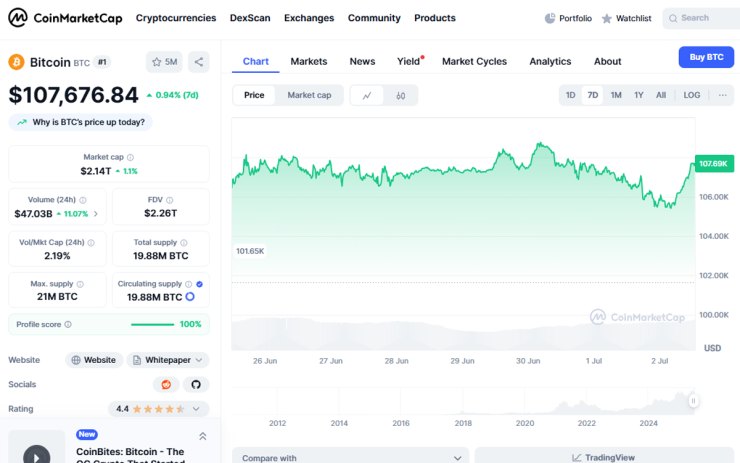740x463 pixels.
Task: Select the Market cap chart toggle
Action: (x=309, y=95)
